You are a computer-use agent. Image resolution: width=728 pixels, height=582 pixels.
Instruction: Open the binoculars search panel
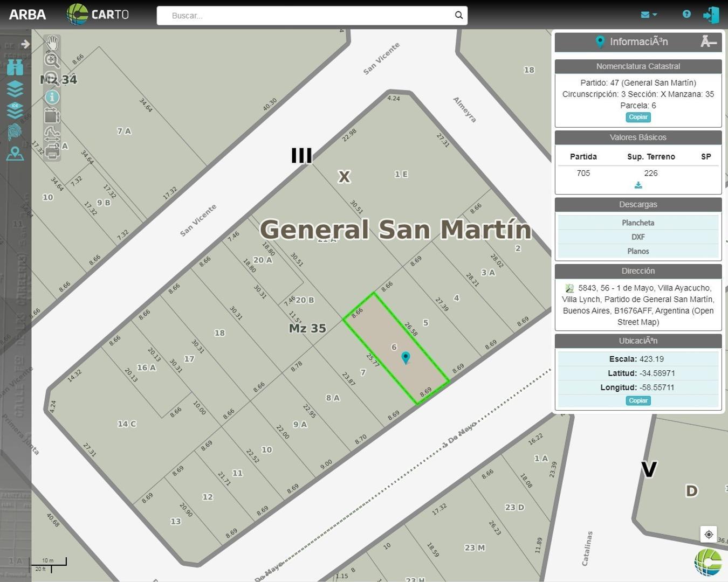tap(15, 67)
